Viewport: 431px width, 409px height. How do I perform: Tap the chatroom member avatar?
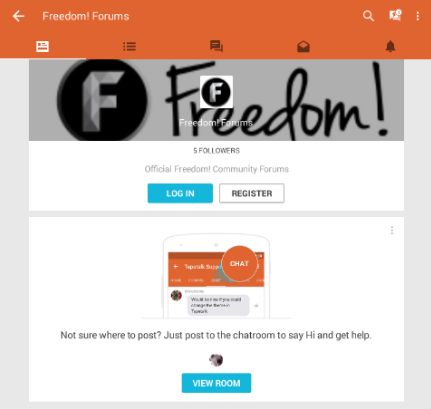pyautogui.click(x=216, y=360)
